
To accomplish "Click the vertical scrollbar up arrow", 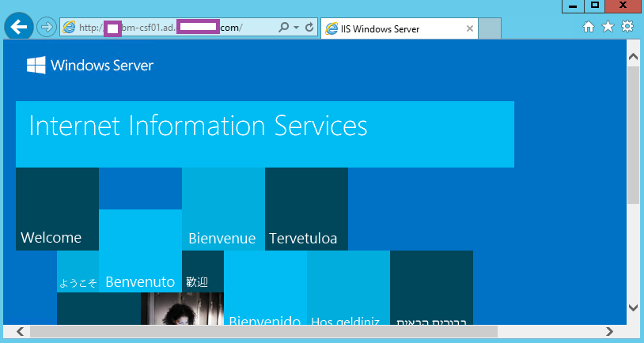I will 633,58.
